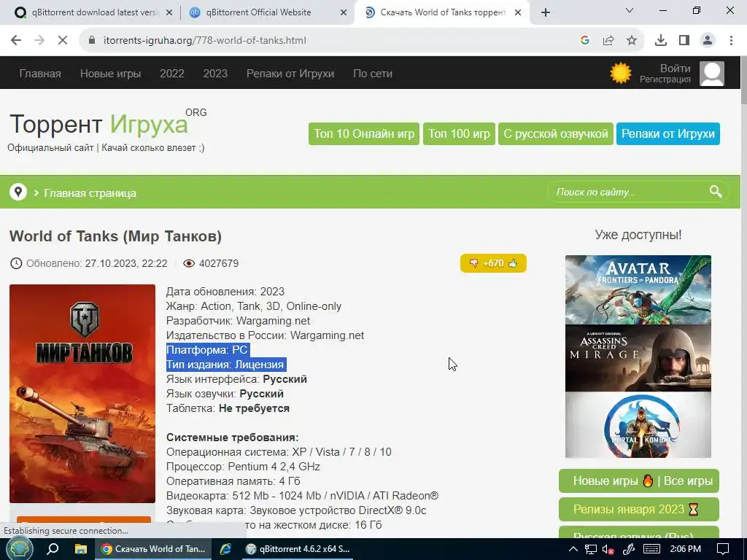The width and height of the screenshot is (747, 560).
Task: Open Chrome profile avatar
Action: pos(708,41)
